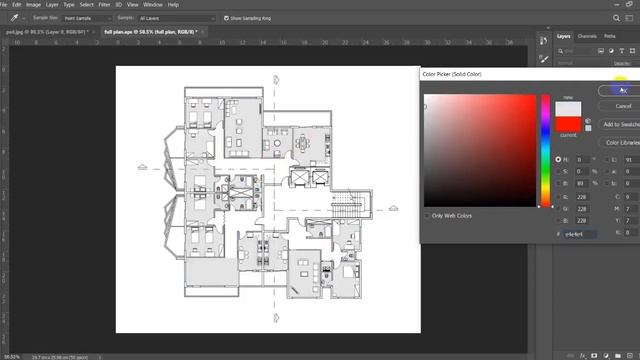Open the Select menu
This screenshot has height=360, width=640.
click(x=87, y=4)
